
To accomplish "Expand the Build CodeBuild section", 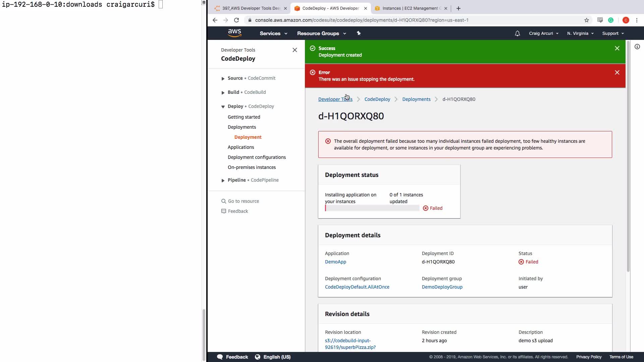I will tap(223, 93).
